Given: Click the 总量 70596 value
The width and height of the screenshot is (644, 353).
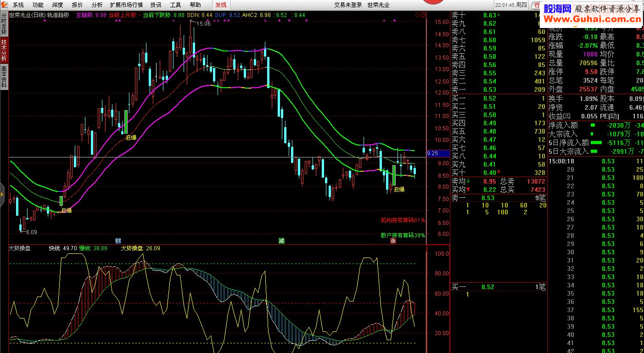Looking at the screenshot, I should pyautogui.click(x=588, y=63).
